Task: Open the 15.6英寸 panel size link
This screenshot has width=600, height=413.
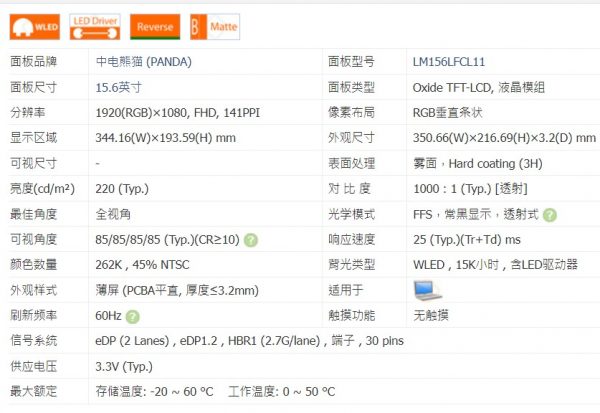Action: (x=118, y=87)
